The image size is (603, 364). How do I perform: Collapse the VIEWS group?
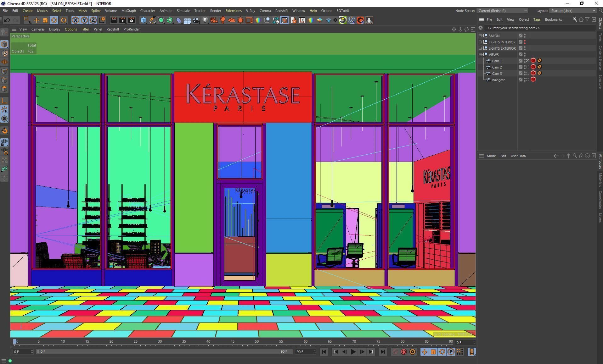(x=481, y=55)
